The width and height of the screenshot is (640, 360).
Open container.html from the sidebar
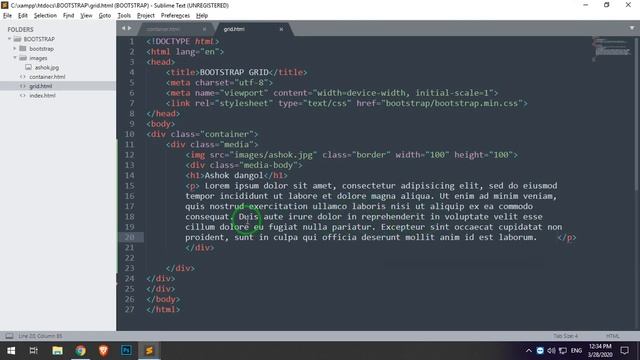[47, 77]
